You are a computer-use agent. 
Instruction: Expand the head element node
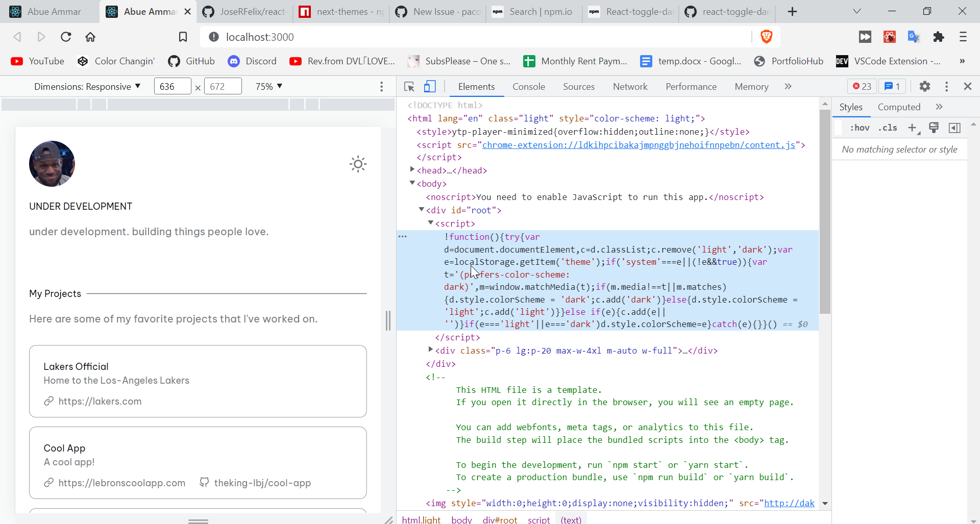(x=412, y=169)
